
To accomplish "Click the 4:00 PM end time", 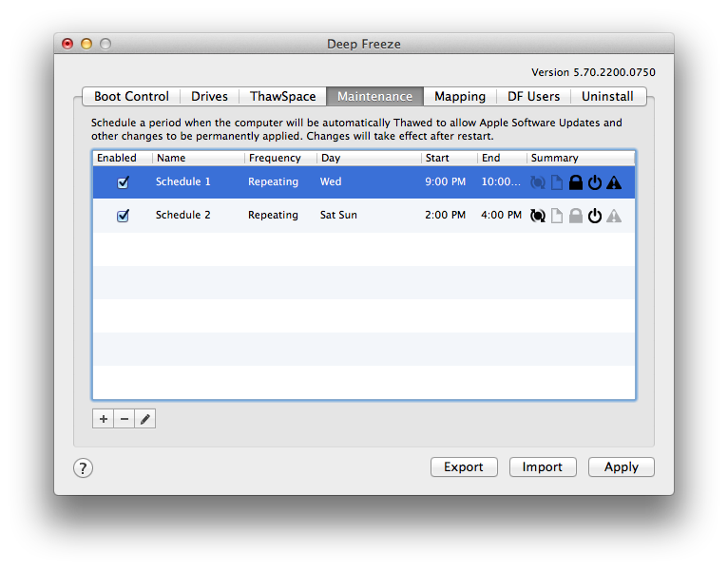I will pyautogui.click(x=502, y=215).
